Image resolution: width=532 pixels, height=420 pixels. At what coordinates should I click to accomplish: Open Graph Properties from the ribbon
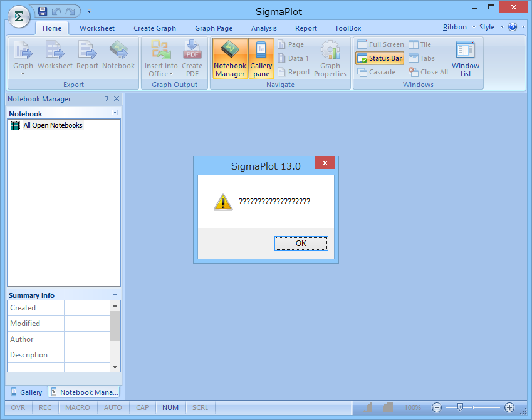[330, 59]
